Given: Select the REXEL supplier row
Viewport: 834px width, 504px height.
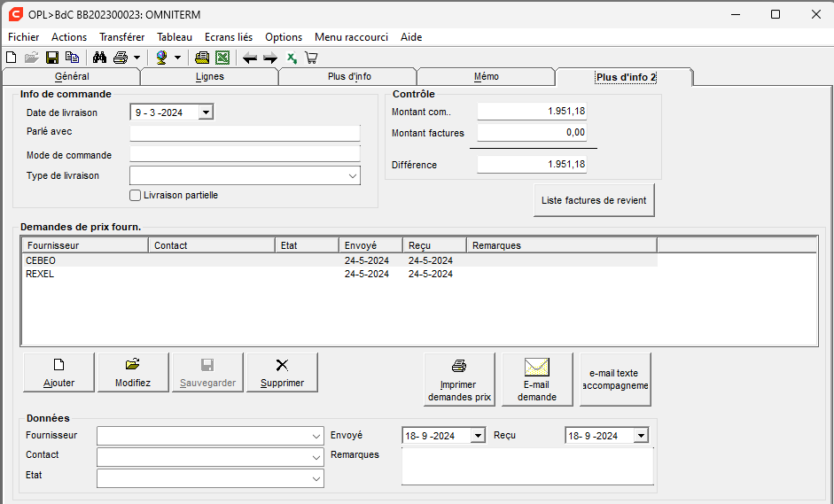Looking at the screenshot, I should pyautogui.click(x=339, y=274).
